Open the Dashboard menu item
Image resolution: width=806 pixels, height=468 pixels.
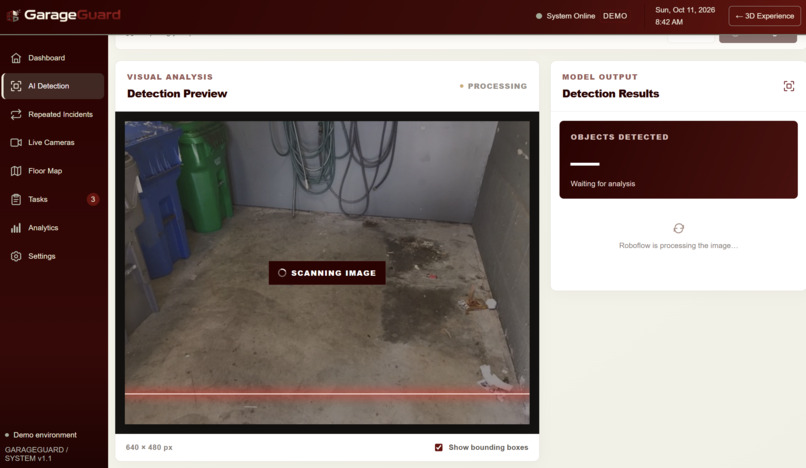(x=53, y=58)
